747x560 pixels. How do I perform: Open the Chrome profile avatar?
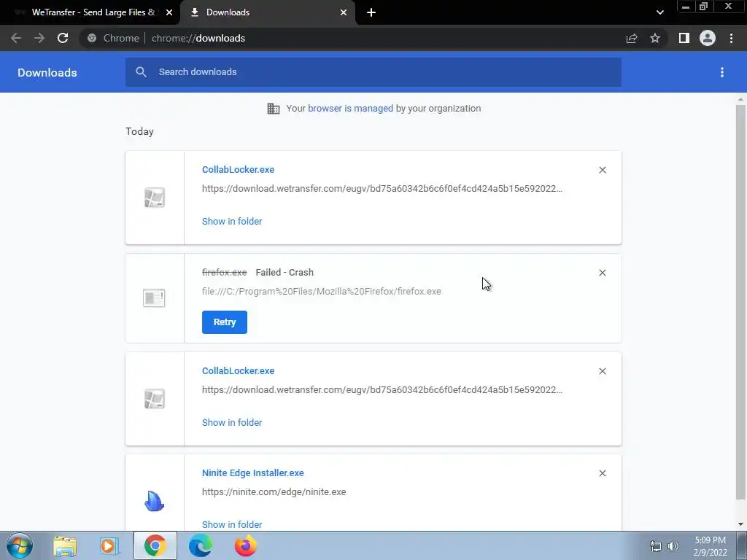708,38
